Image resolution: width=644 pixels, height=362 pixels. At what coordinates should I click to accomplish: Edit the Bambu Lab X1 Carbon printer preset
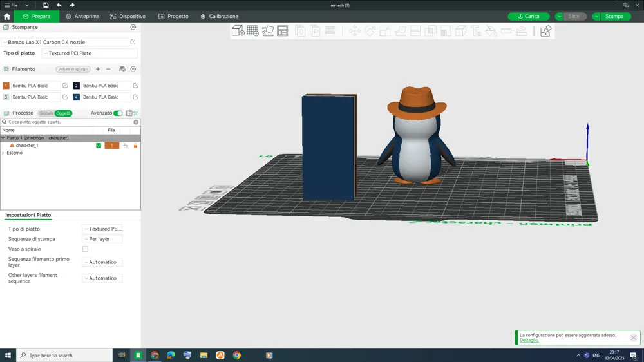(133, 42)
